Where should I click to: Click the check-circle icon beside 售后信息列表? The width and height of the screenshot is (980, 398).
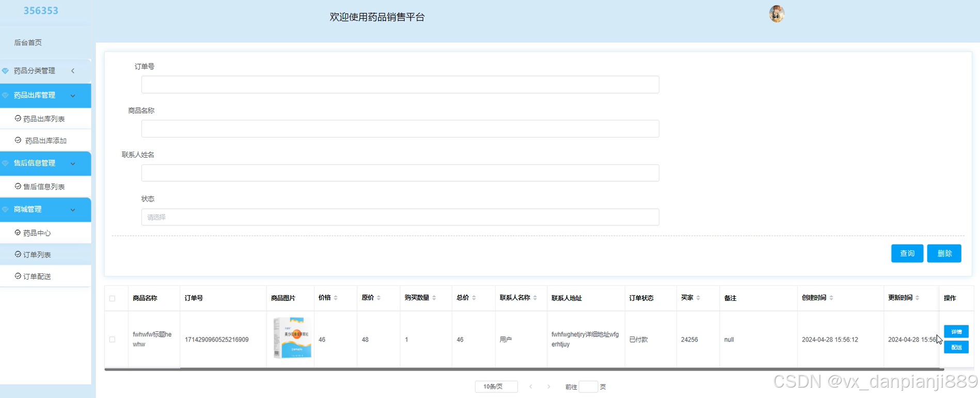pyautogui.click(x=18, y=186)
